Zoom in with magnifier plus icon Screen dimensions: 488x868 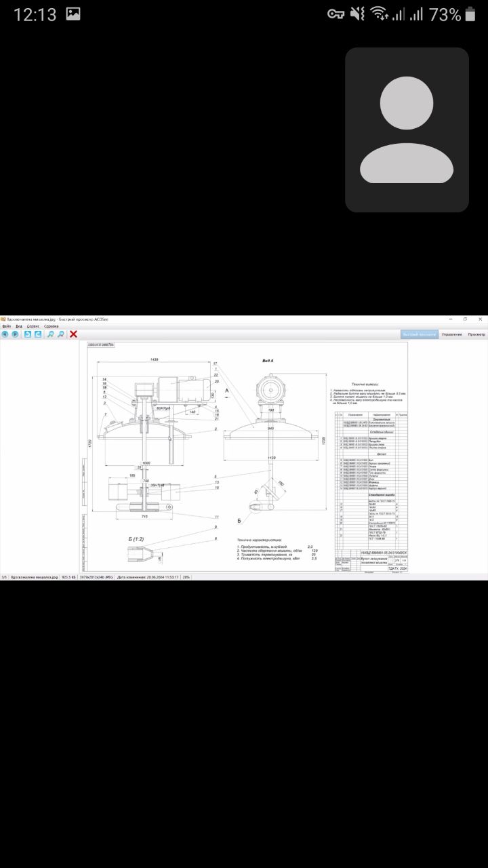click(x=51, y=334)
